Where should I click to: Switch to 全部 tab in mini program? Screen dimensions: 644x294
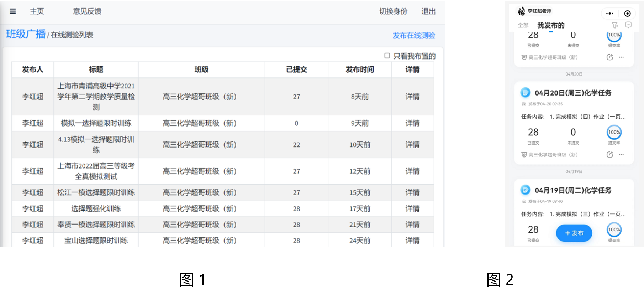point(523,25)
